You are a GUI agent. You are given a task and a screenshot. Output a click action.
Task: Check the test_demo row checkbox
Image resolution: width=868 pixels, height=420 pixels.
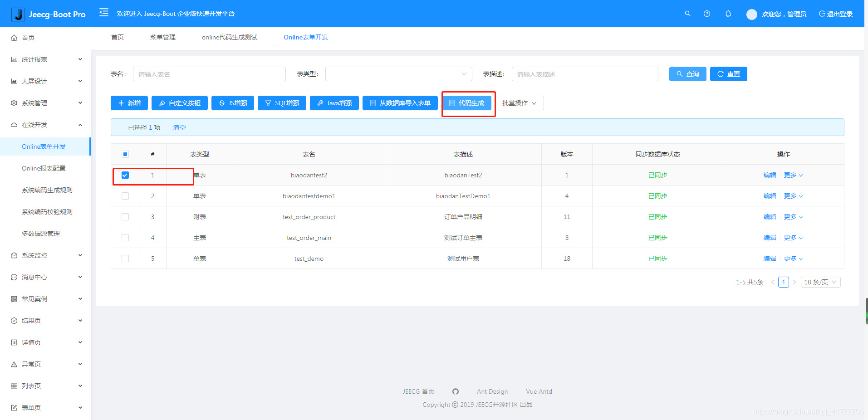[x=125, y=259]
